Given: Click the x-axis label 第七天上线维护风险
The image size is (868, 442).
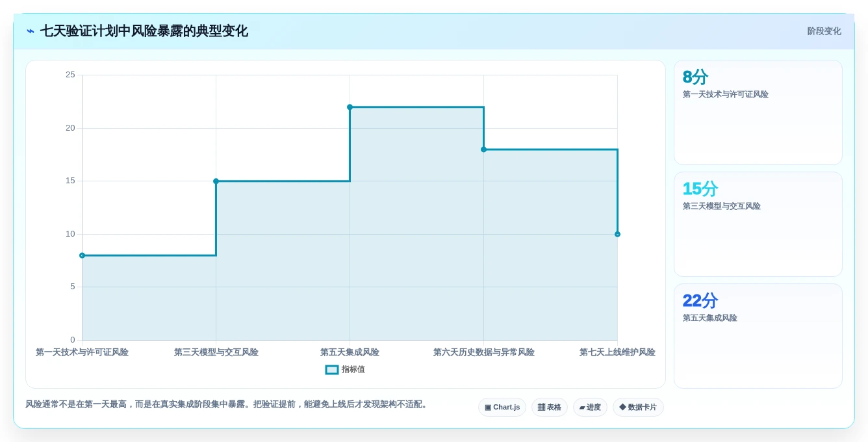Looking at the screenshot, I should coord(618,352).
